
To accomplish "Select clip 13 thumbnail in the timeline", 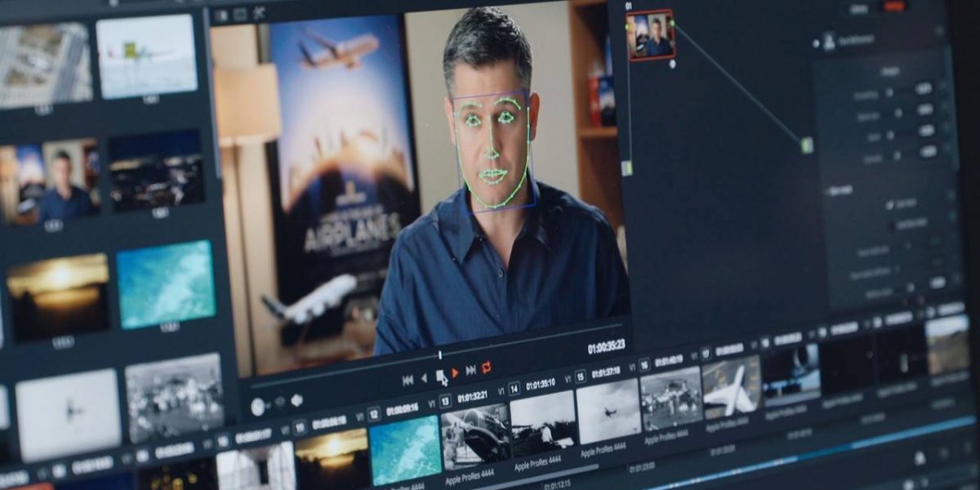I will pos(474,434).
